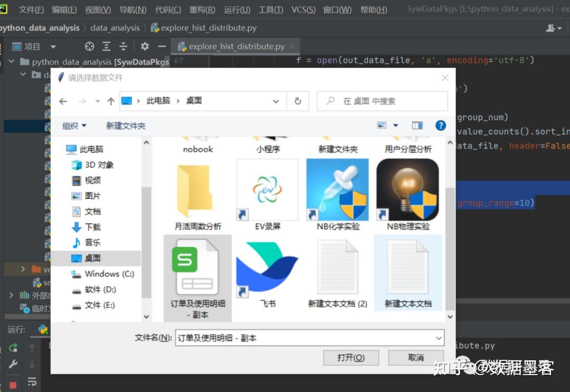Image resolution: width=570 pixels, height=392 pixels.
Task: Open the 项目 view selector dropdown
Action: pos(53,46)
